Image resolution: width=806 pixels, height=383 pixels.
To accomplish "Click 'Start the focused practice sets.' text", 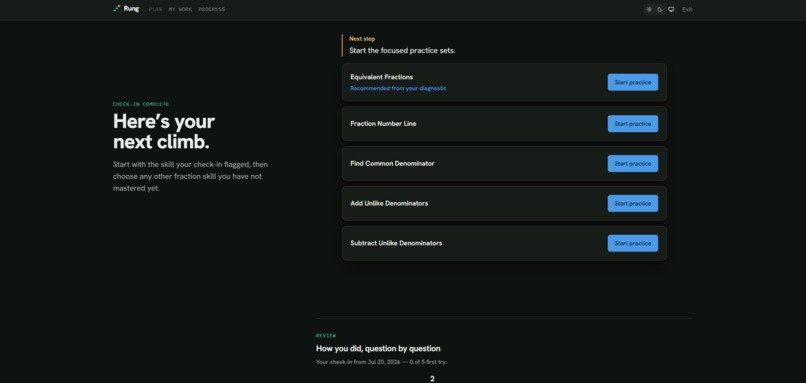I will pos(402,50).
